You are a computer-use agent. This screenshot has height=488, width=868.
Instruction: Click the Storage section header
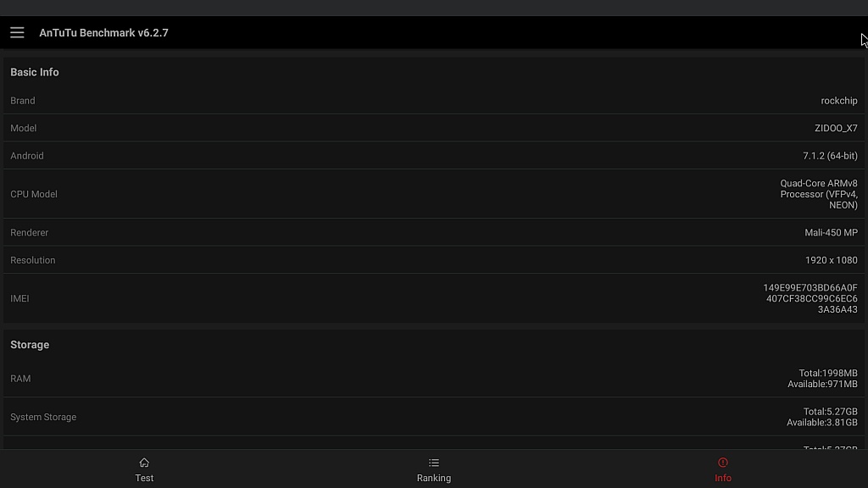click(30, 345)
